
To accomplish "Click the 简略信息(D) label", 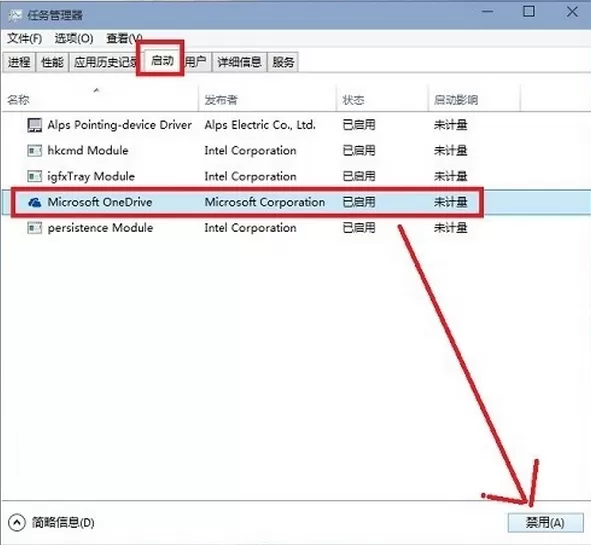I will (63, 523).
